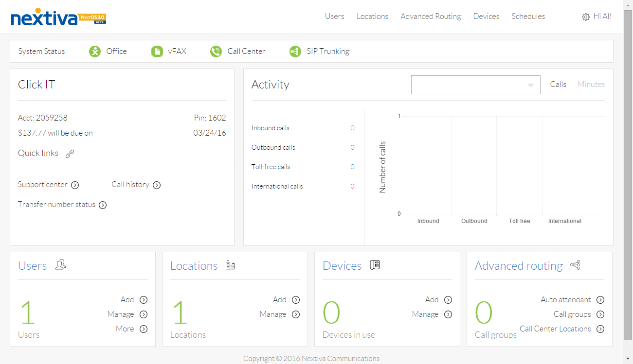The width and height of the screenshot is (633, 364).
Task: Click the Nextiva logo
Action: pyautogui.click(x=58, y=17)
